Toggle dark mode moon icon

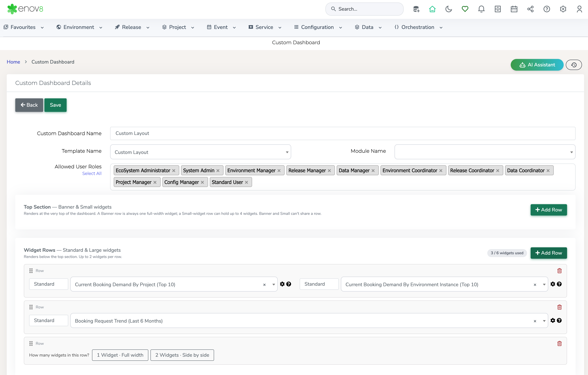(449, 9)
